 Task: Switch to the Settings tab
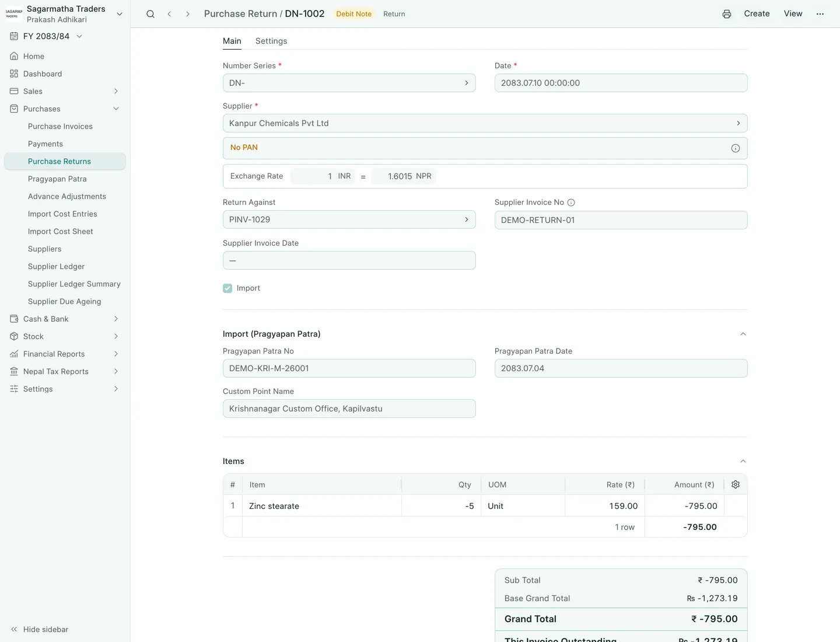pyautogui.click(x=271, y=41)
